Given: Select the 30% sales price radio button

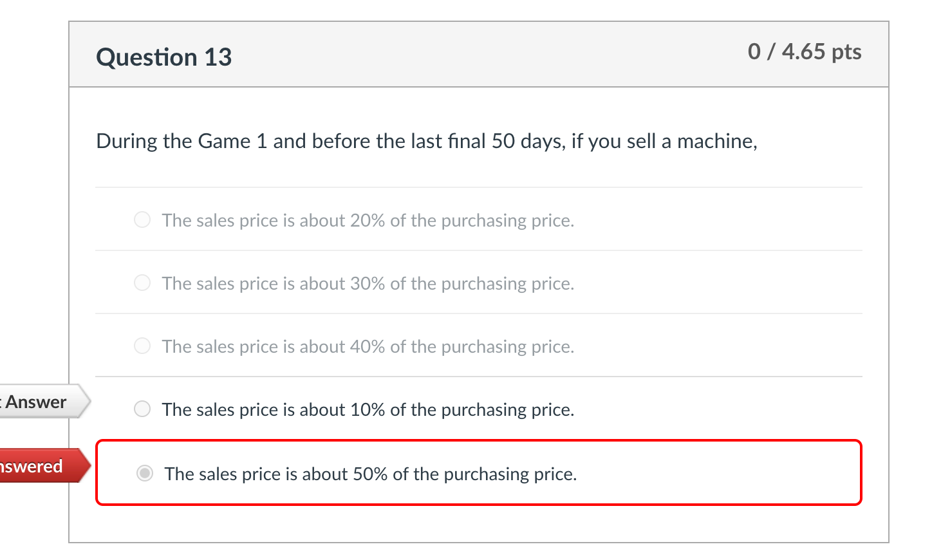Looking at the screenshot, I should (x=142, y=283).
